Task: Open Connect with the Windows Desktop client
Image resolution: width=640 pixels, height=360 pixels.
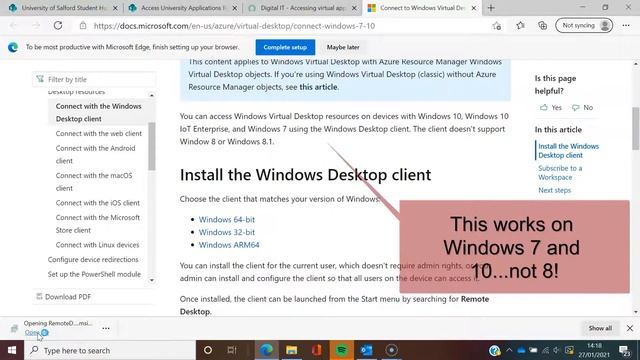Action: pos(98,112)
